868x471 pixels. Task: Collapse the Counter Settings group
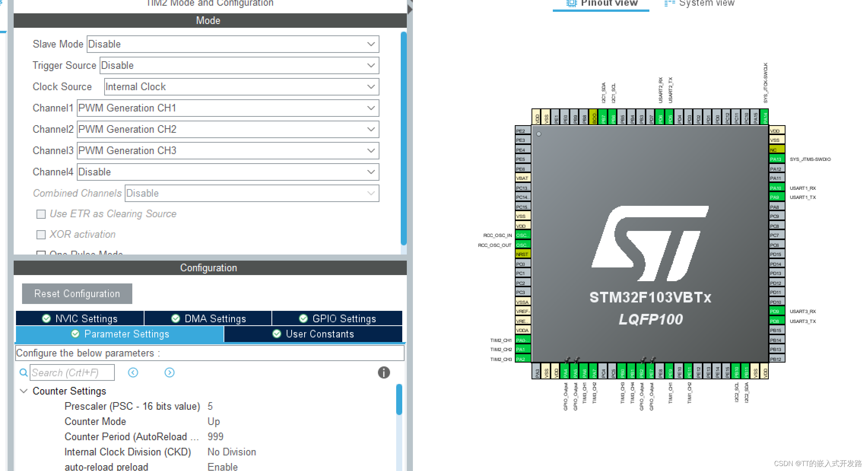[x=24, y=391]
